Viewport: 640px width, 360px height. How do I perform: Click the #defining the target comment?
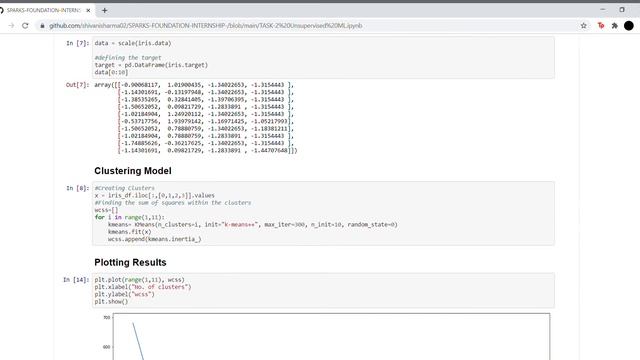coord(128,58)
